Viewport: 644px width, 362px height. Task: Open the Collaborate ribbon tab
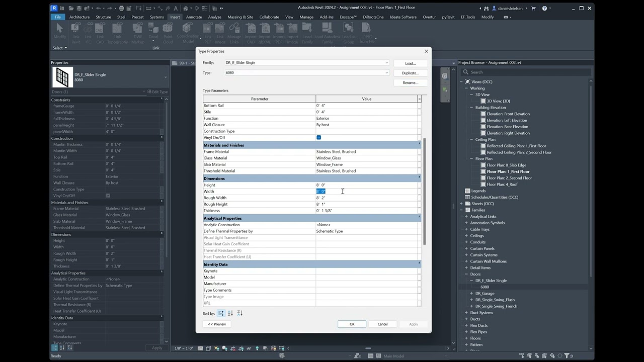pyautogui.click(x=269, y=17)
